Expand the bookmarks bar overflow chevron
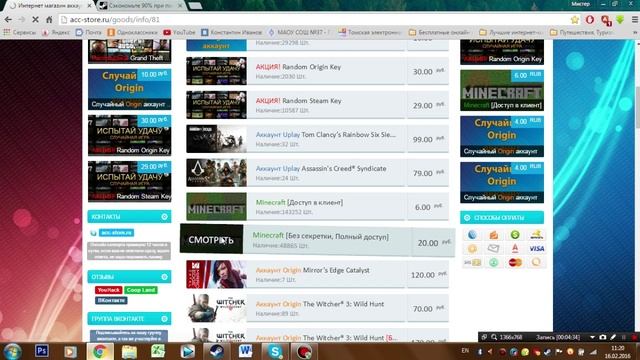Viewport: 640px width, 360px height. tap(635, 32)
